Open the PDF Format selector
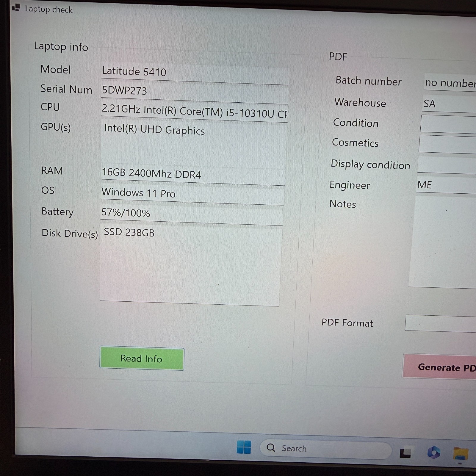 (441, 323)
